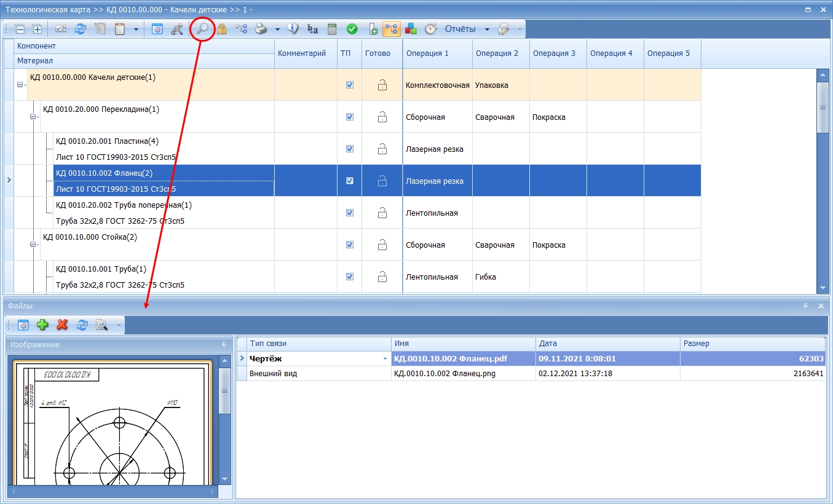Collapse the КД 0010.20.000 Перекладина node
The width and height of the screenshot is (833, 504).
pos(33,117)
